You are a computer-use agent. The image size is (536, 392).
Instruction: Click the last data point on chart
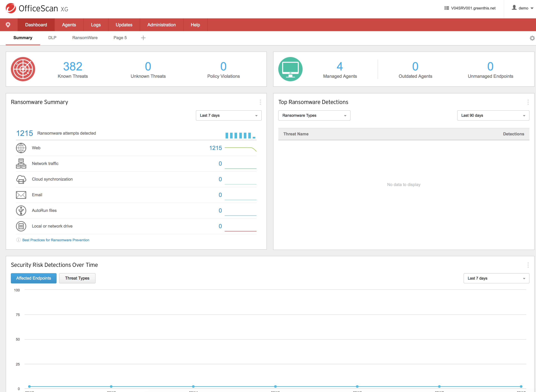tap(521, 387)
